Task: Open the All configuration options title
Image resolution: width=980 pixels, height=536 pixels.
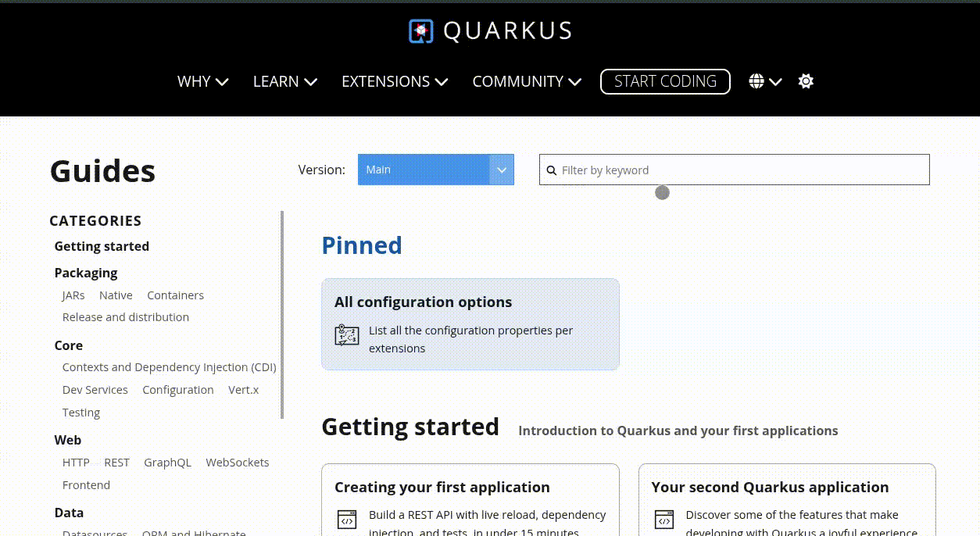Action: click(424, 302)
